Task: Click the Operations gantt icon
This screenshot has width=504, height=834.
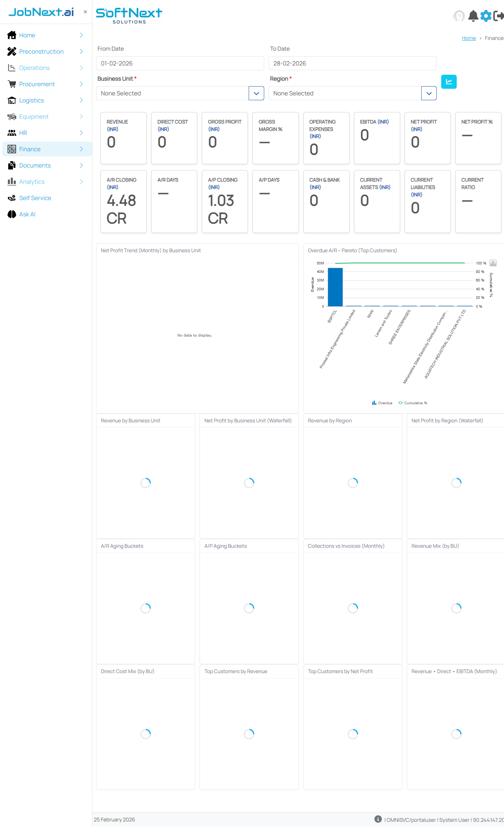Action: [x=12, y=68]
